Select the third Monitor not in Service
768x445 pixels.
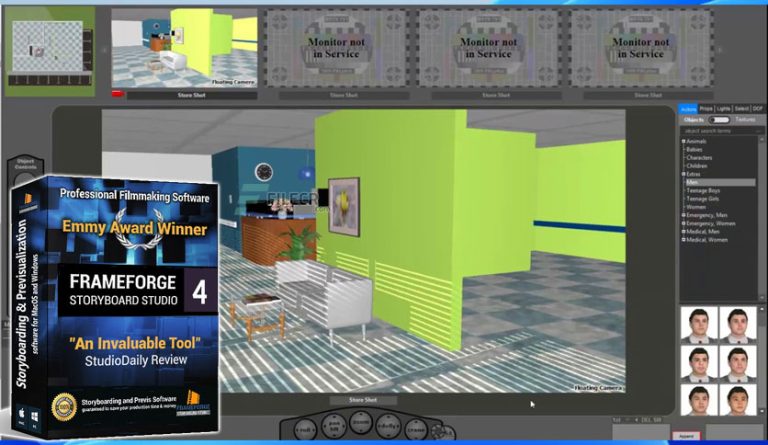(x=489, y=48)
